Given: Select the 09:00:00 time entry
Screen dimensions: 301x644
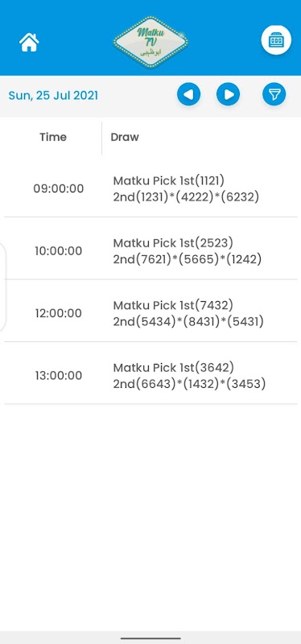Looking at the screenshot, I should coord(58,188).
